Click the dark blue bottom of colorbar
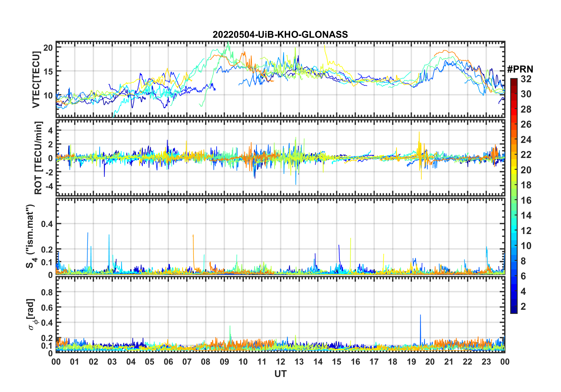This screenshot has width=561, height=392. pos(514,310)
